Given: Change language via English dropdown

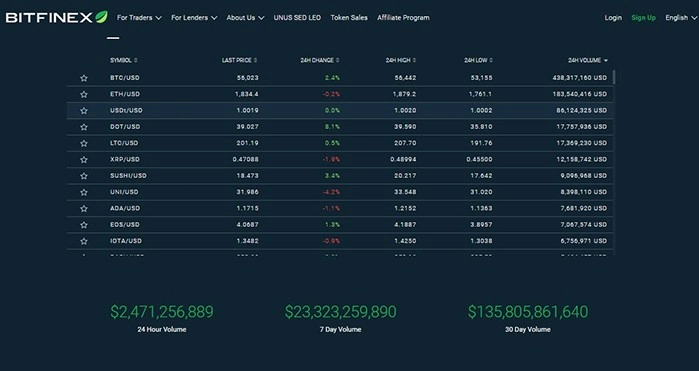Looking at the screenshot, I should coord(681,18).
